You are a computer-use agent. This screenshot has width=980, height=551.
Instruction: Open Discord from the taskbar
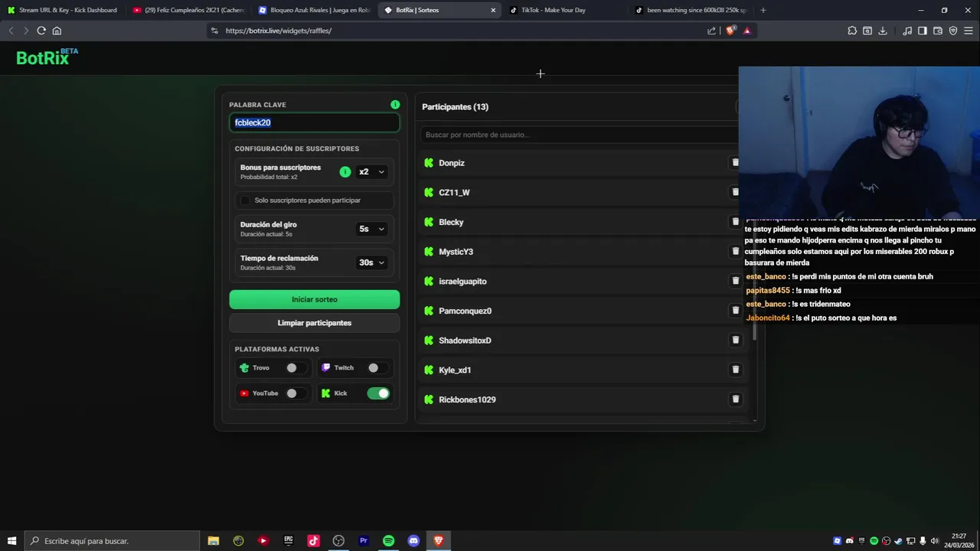413,541
